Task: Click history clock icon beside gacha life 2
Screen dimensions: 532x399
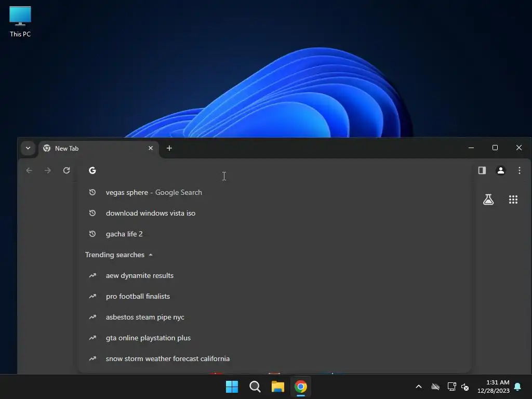Action: [92, 234]
